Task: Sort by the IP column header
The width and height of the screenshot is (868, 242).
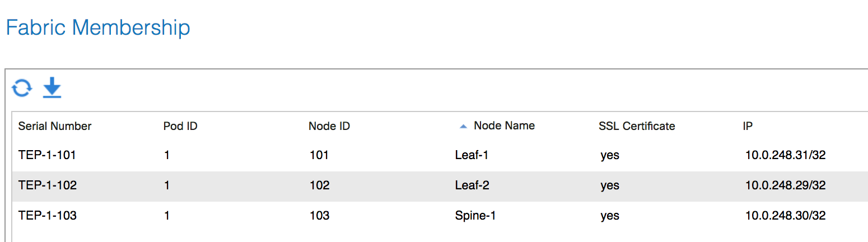Action: click(748, 126)
